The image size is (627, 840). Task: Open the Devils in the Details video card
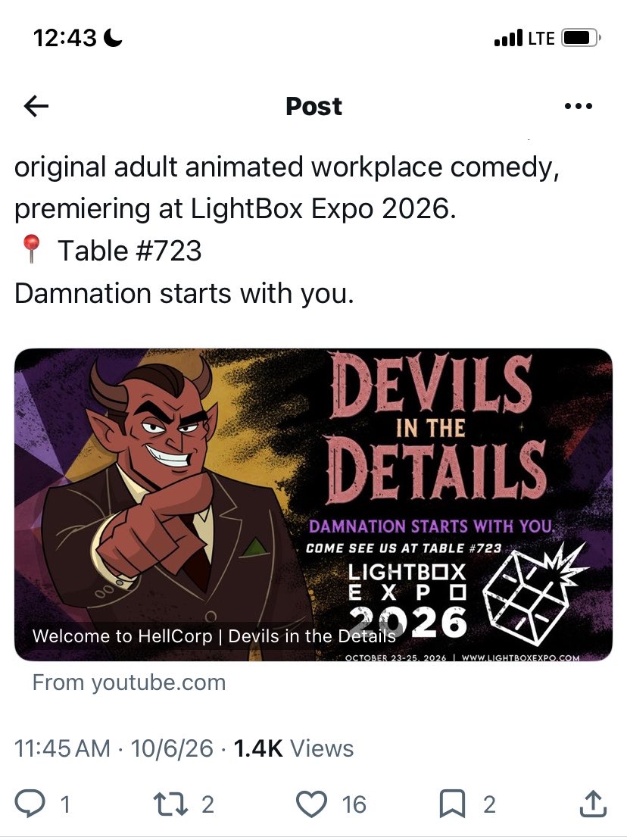(313, 504)
